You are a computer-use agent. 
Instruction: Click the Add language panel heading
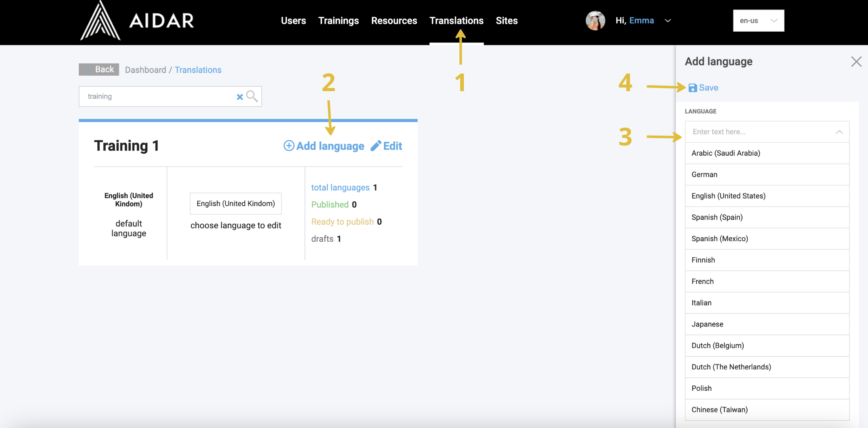click(x=719, y=62)
